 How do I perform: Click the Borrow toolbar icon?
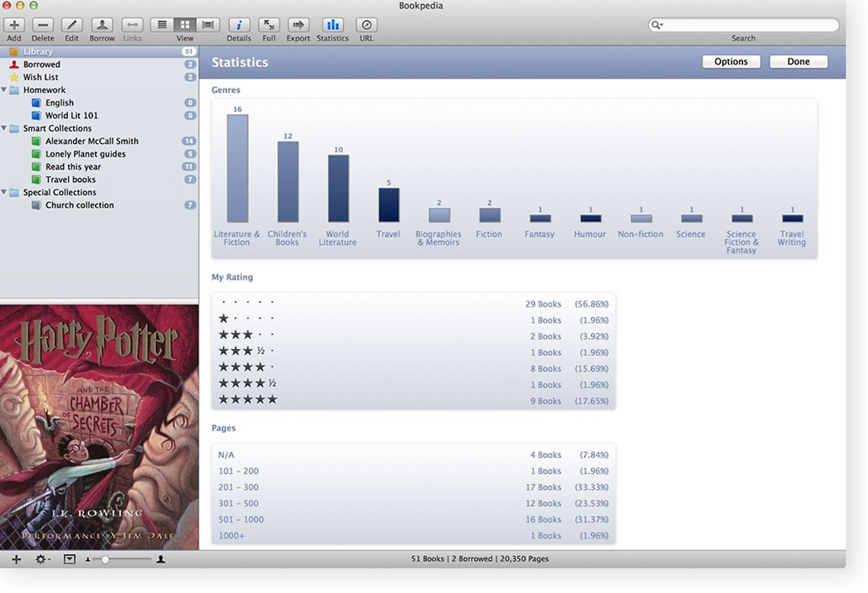[102, 25]
